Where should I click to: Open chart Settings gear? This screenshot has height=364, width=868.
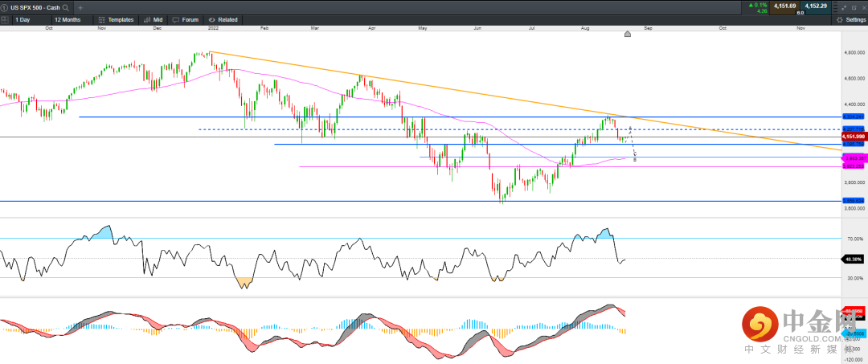click(x=850, y=18)
